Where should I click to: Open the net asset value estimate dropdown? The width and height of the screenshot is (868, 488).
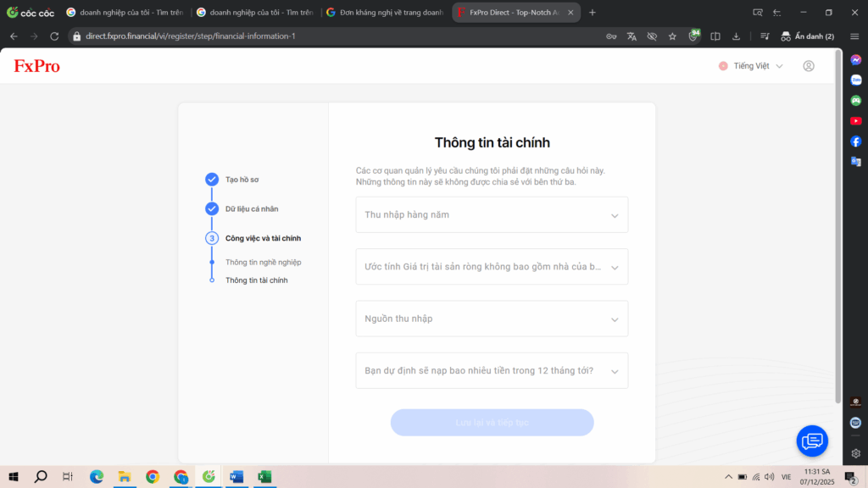[492, 267]
